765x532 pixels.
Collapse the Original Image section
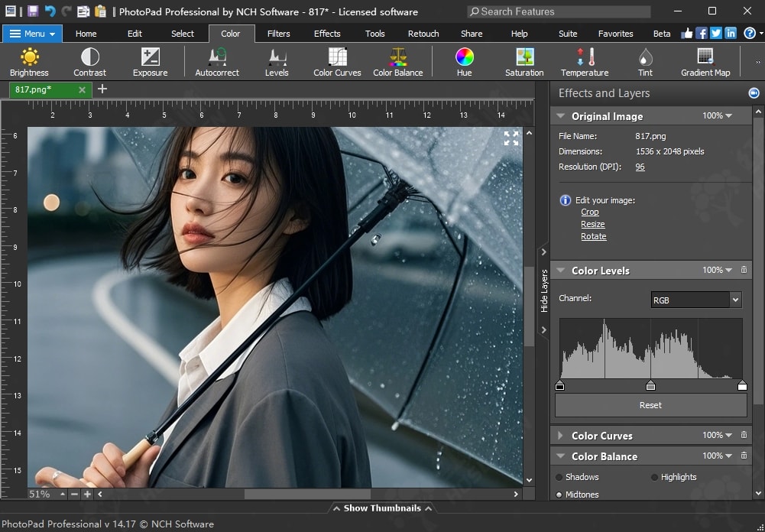point(560,116)
